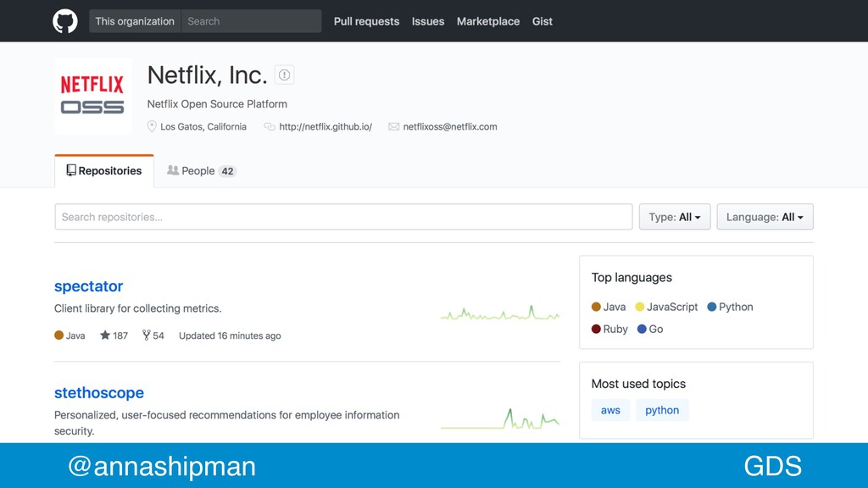This screenshot has width=868, height=488.
Task: Click the "Top languages" heading
Action: pyautogui.click(x=632, y=277)
